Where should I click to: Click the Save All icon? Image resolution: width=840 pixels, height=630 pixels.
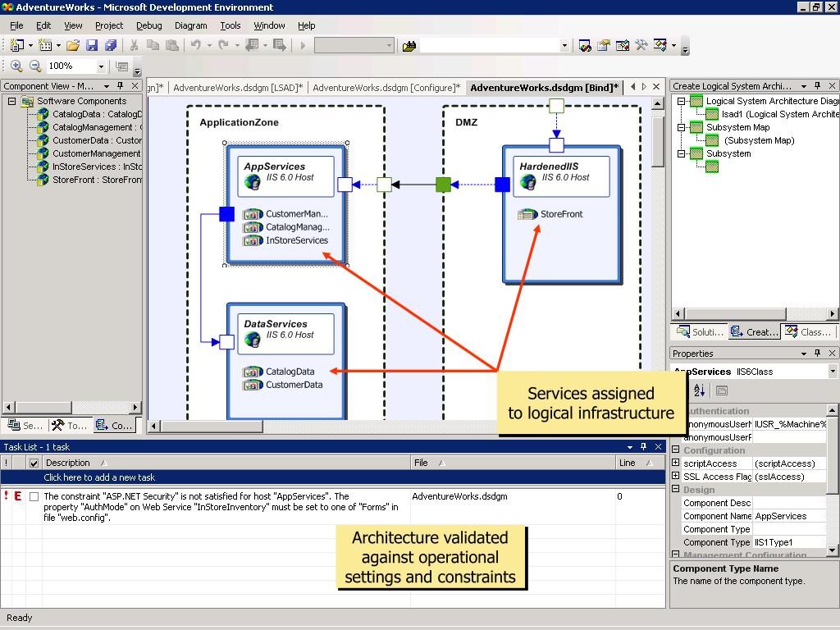coord(111,46)
